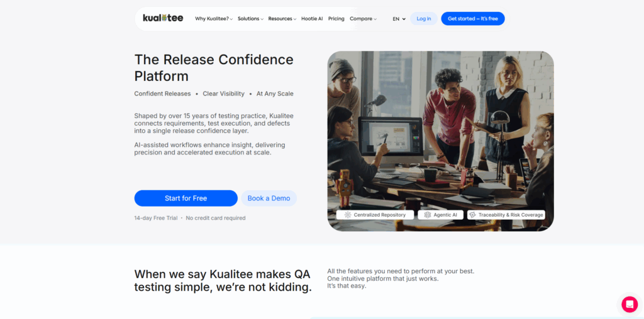Click the Log in button
Image resolution: width=644 pixels, height=319 pixels.
click(x=424, y=18)
